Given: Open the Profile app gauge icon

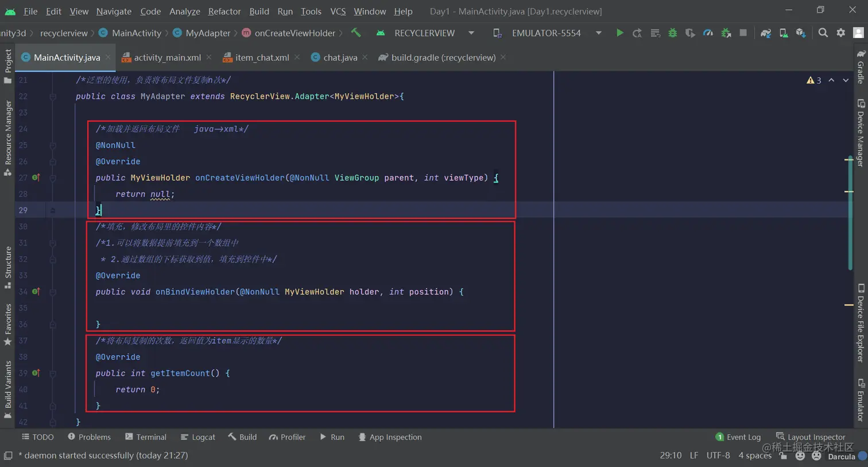Looking at the screenshot, I should point(708,33).
